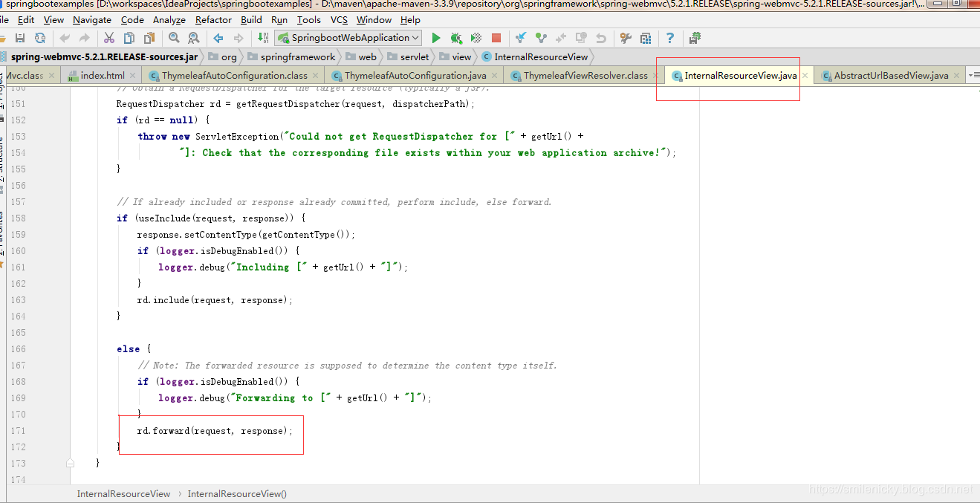Click the Paste clipboard icon
This screenshot has width=980, height=503.
click(149, 38)
